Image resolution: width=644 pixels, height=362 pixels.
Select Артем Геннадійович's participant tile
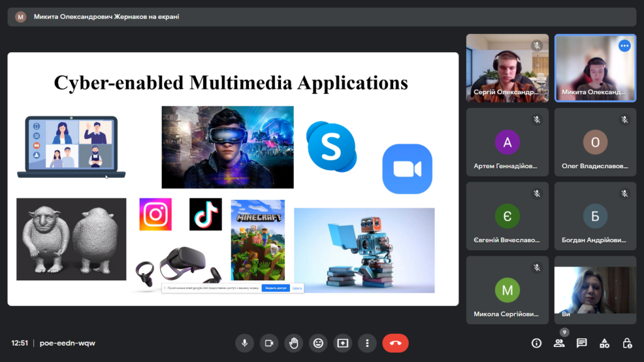tap(507, 142)
